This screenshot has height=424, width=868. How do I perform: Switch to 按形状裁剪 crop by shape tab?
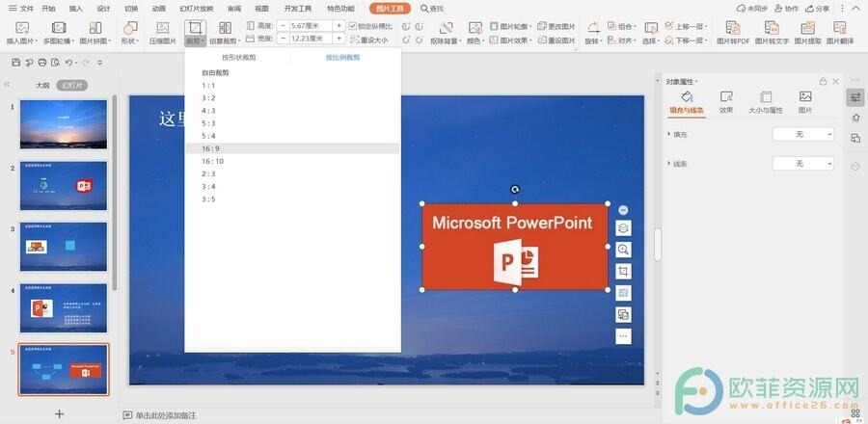tap(238, 58)
